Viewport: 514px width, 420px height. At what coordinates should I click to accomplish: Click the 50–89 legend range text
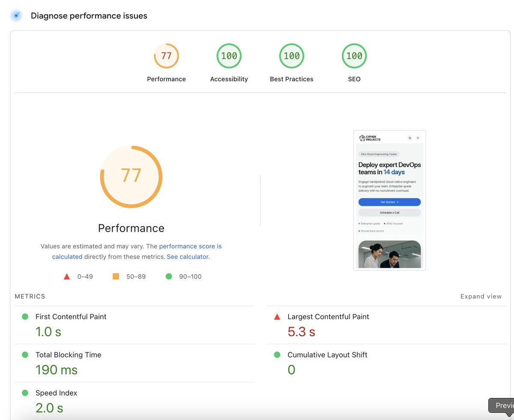point(136,277)
